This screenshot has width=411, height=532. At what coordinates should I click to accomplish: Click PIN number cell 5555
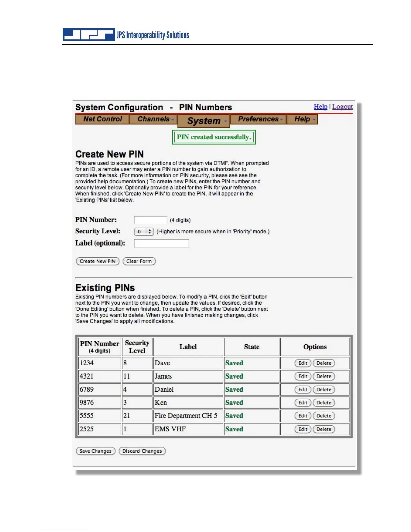tap(99, 416)
